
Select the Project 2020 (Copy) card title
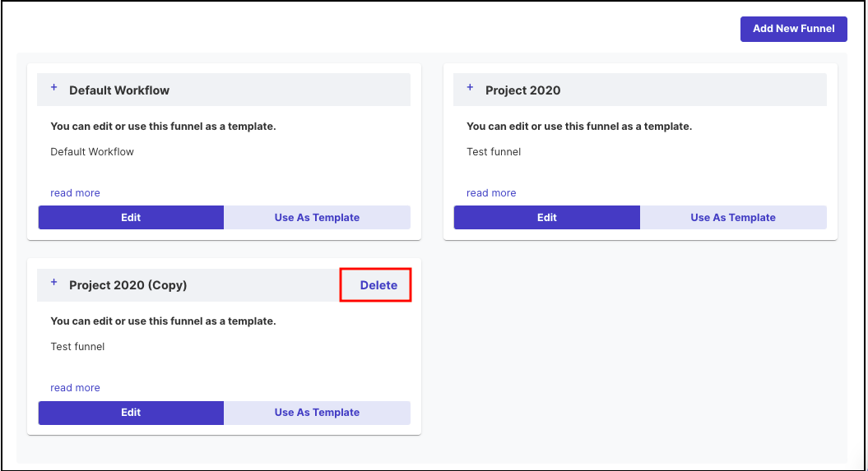coord(128,285)
